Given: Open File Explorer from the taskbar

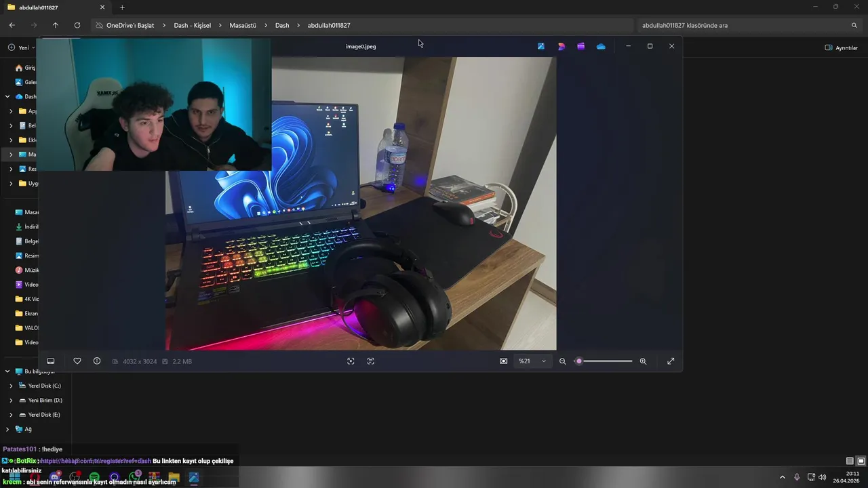Looking at the screenshot, I should tap(174, 478).
